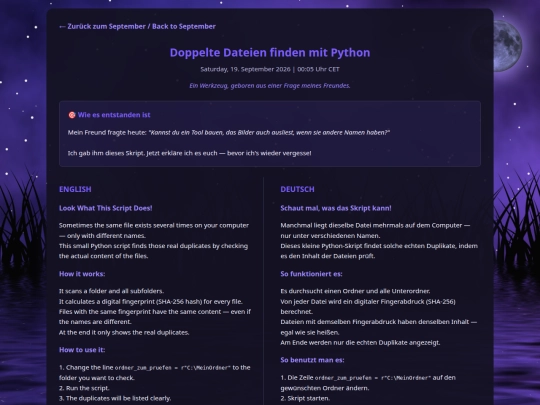Click the 'DEUTSCH' column heading
This screenshot has width=540, height=405.
(297, 189)
